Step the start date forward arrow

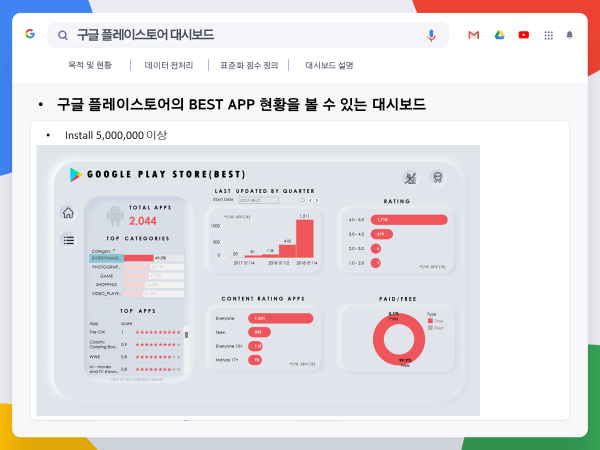click(316, 200)
